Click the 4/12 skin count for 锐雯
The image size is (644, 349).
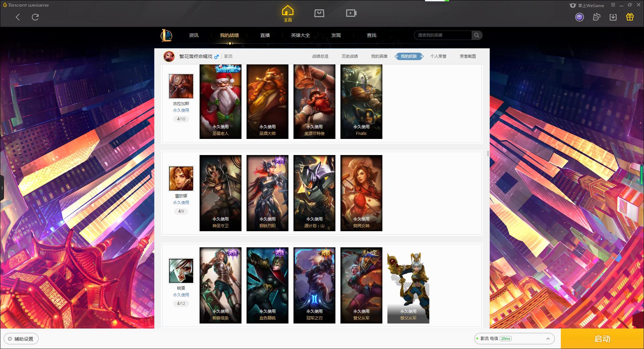[x=181, y=304]
